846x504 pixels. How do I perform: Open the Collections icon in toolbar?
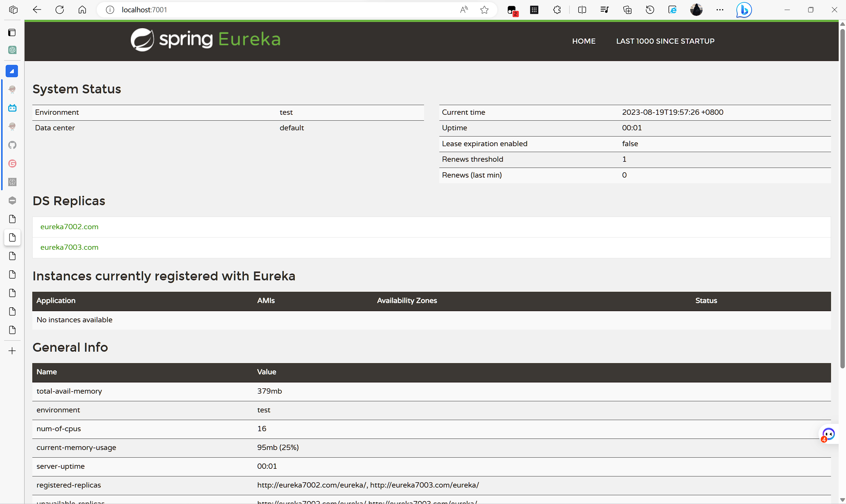pos(627,10)
